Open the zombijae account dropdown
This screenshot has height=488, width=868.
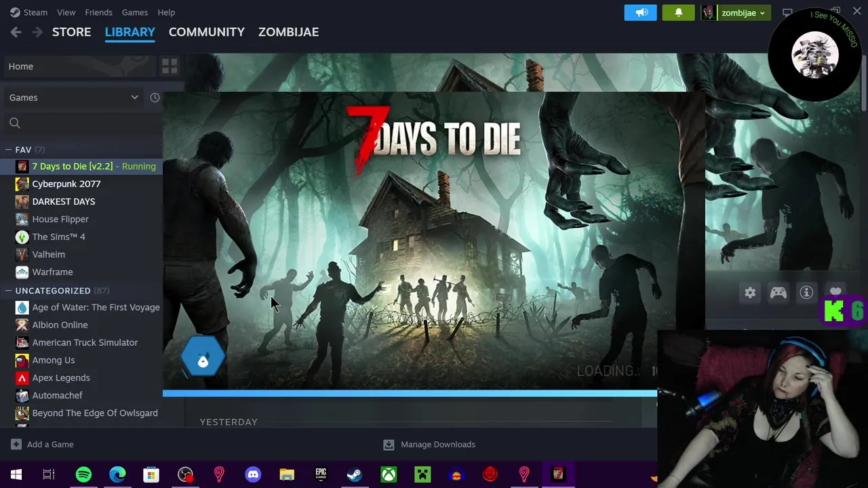(x=735, y=13)
